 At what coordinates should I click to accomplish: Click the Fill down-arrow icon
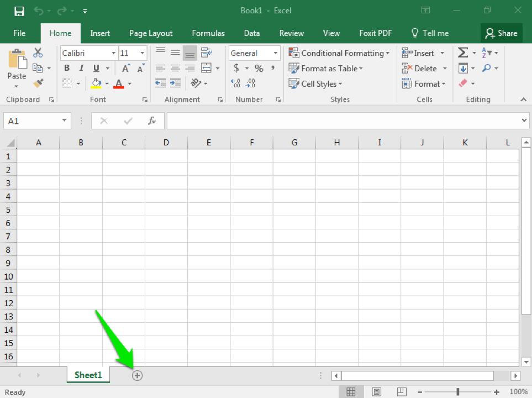(463, 68)
